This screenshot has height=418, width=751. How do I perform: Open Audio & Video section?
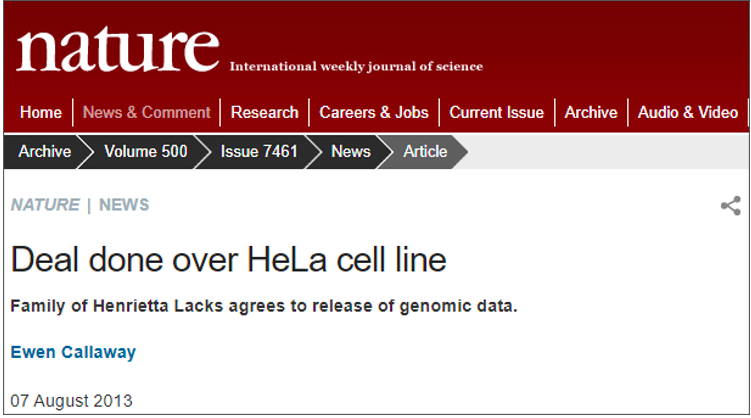(x=688, y=113)
